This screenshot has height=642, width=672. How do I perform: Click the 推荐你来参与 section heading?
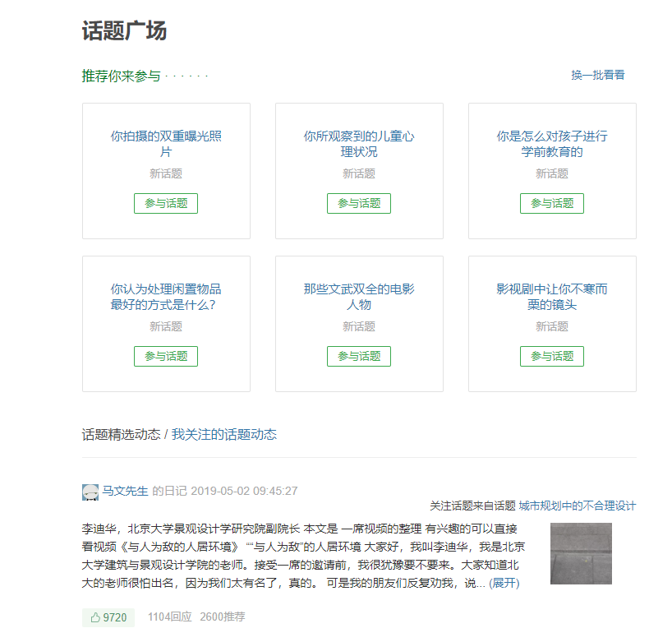click(x=122, y=76)
